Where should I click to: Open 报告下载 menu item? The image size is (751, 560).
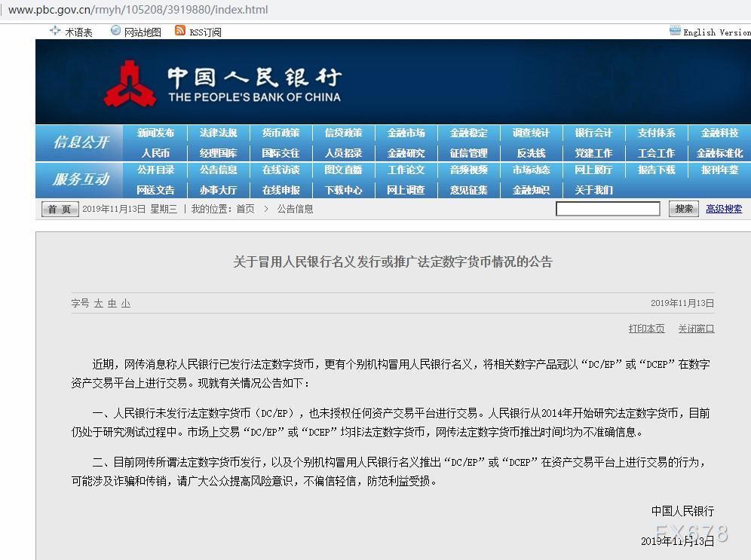[x=657, y=170]
